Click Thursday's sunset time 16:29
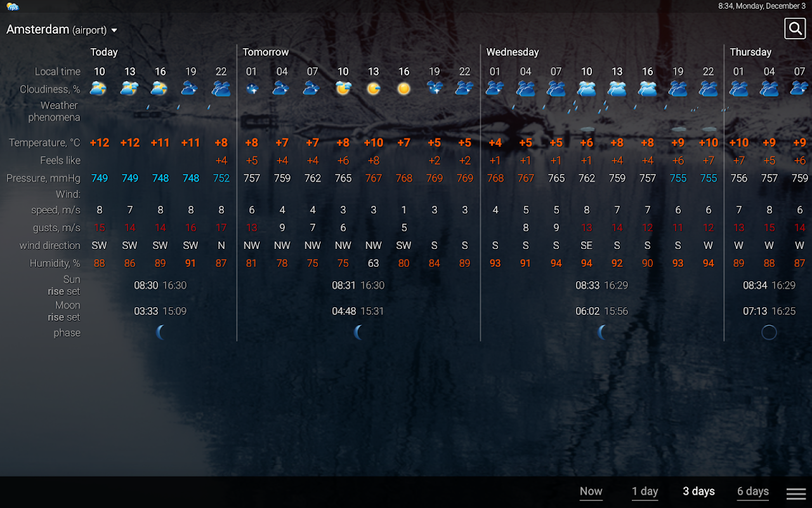This screenshot has height=508, width=812. click(x=783, y=286)
